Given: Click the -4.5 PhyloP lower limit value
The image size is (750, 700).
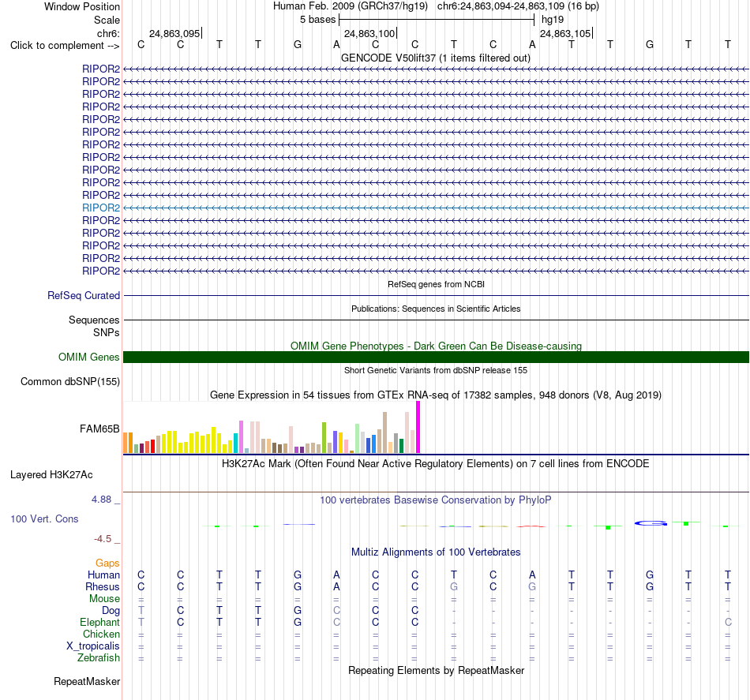Looking at the screenshot, I should [x=103, y=539].
